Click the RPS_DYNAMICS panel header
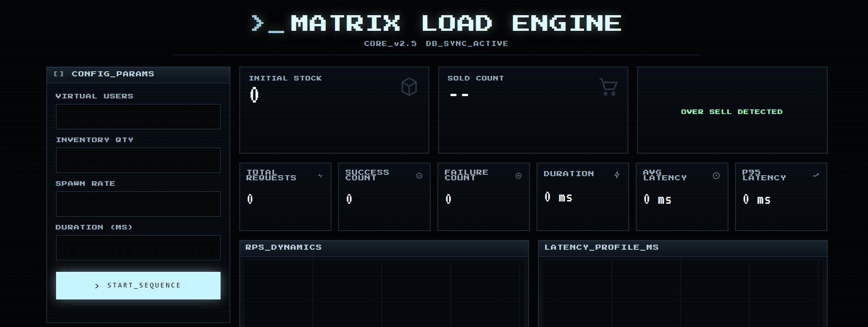This screenshot has height=327, width=868. [x=284, y=247]
